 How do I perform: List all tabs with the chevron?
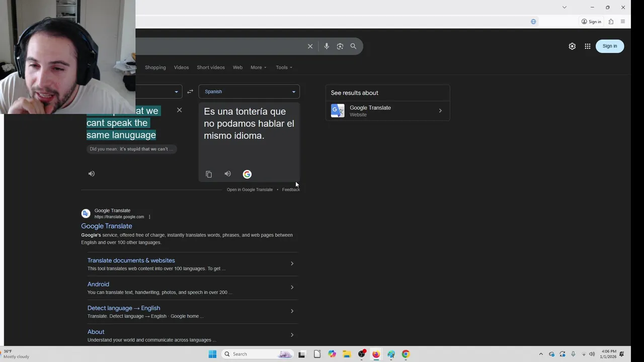[x=565, y=7]
